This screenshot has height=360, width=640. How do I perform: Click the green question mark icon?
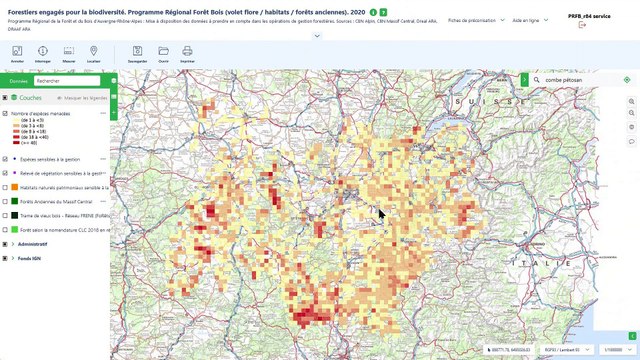pos(383,12)
